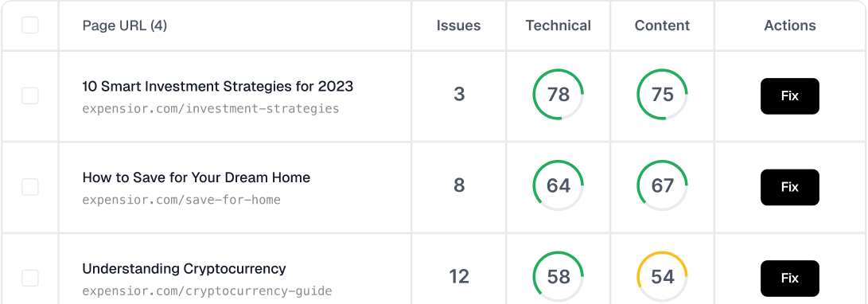Click Fix for the Dream Home page
868x304 pixels.
click(789, 187)
